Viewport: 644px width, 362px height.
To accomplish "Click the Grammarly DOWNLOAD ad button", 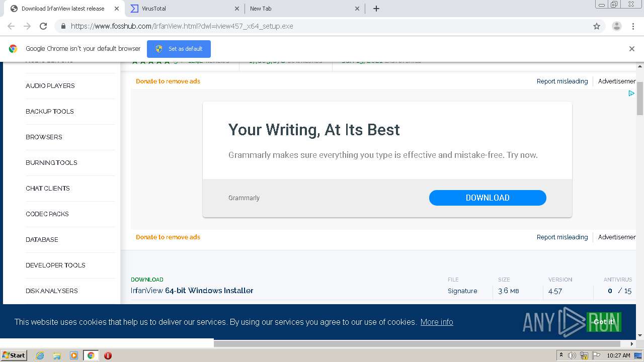I will (x=488, y=198).
